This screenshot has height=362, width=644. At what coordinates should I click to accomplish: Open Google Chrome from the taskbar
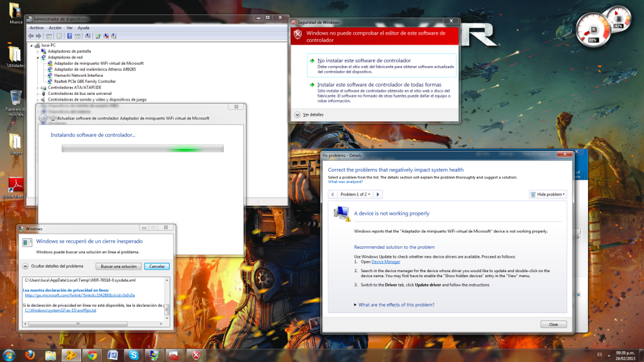pos(92,355)
